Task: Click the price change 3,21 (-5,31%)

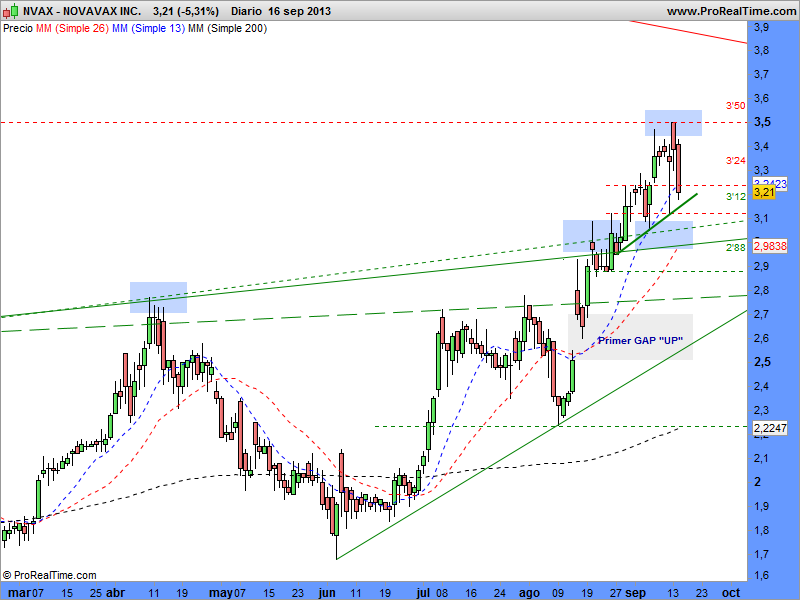Action: click(186, 11)
